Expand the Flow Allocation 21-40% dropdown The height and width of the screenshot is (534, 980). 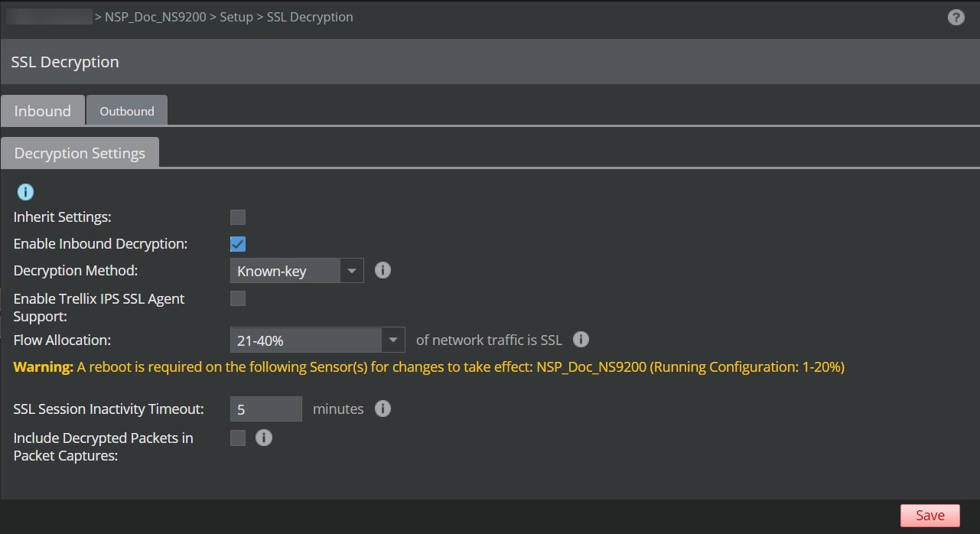317,340
